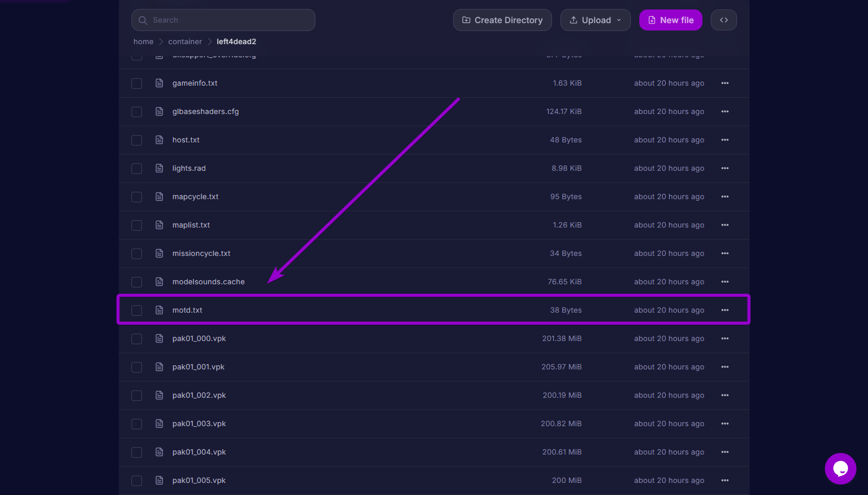Go to the container breadcrumb
Viewport: 868px width, 495px height.
[x=185, y=42]
